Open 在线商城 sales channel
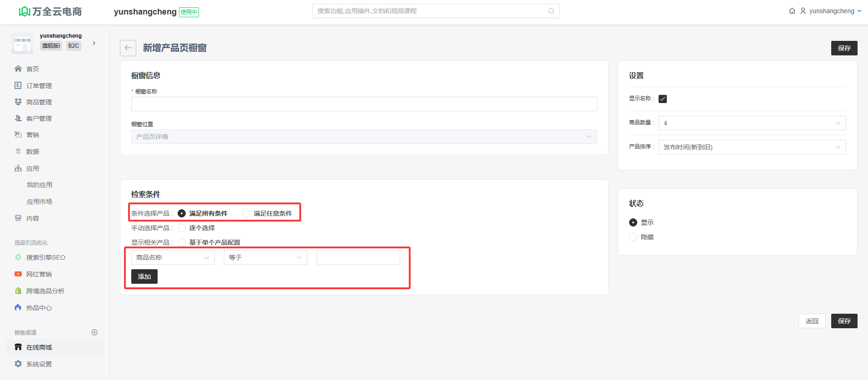Image resolution: width=868 pixels, height=380 pixels. point(39,347)
